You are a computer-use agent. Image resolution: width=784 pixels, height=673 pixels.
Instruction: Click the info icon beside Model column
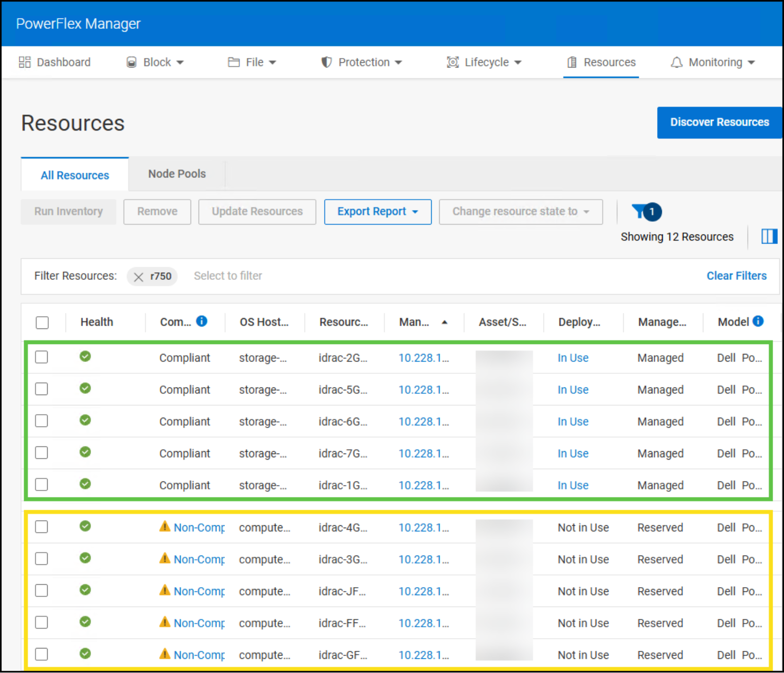(758, 321)
